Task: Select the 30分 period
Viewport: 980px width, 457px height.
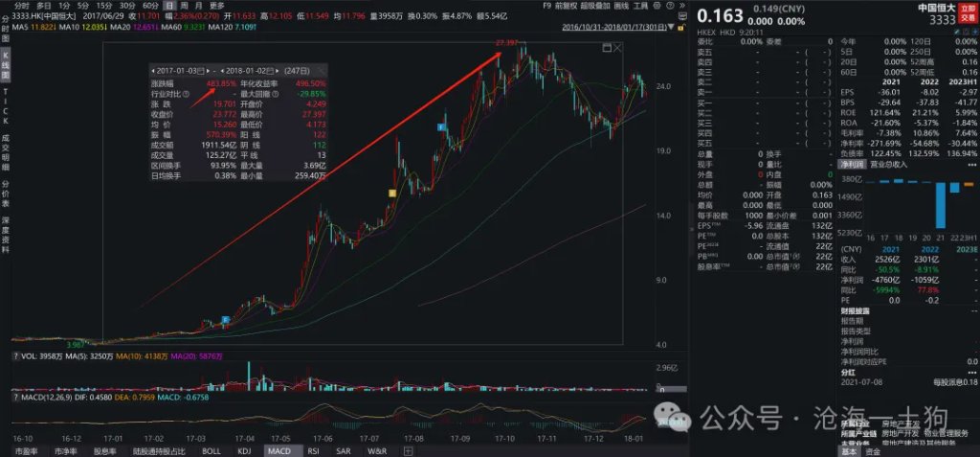Action: 127,5
